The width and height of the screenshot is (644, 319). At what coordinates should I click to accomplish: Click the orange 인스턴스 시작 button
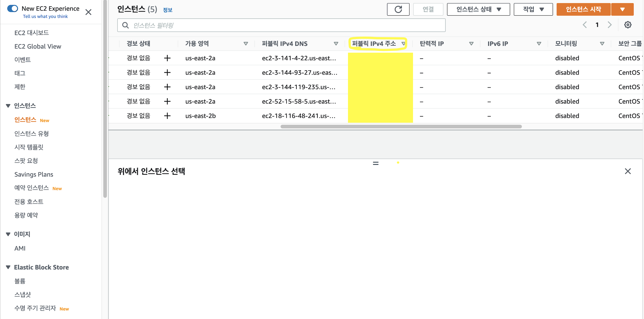(x=583, y=10)
